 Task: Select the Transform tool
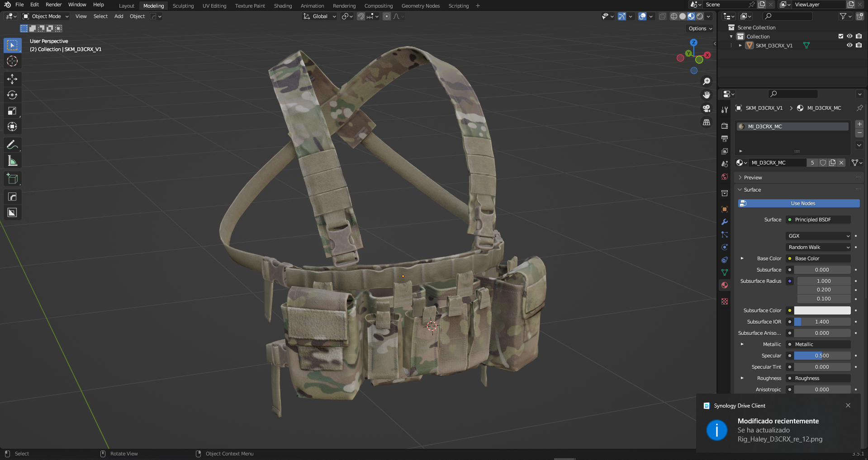12,127
